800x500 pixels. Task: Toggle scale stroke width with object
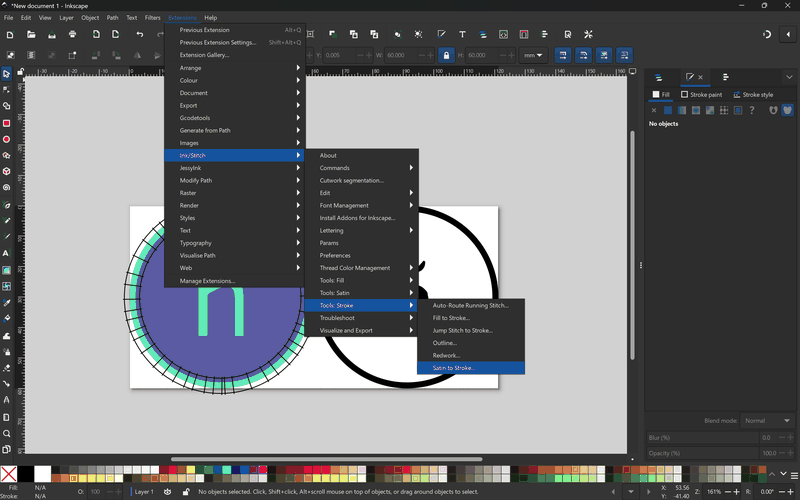[x=563, y=55]
